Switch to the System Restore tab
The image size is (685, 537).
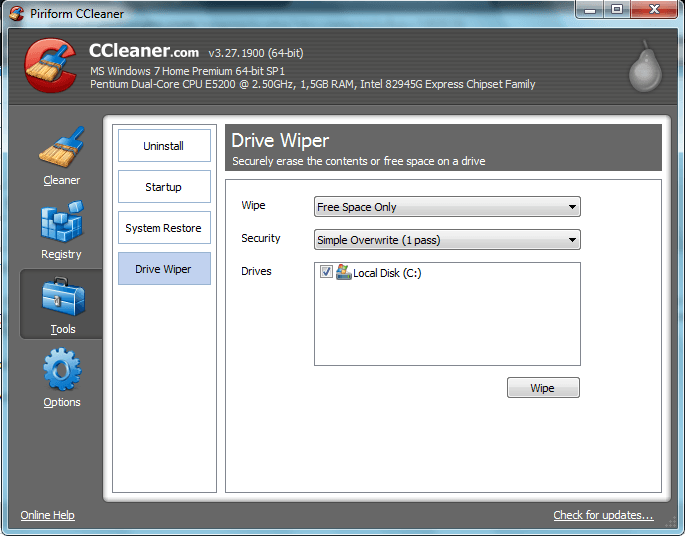164,228
